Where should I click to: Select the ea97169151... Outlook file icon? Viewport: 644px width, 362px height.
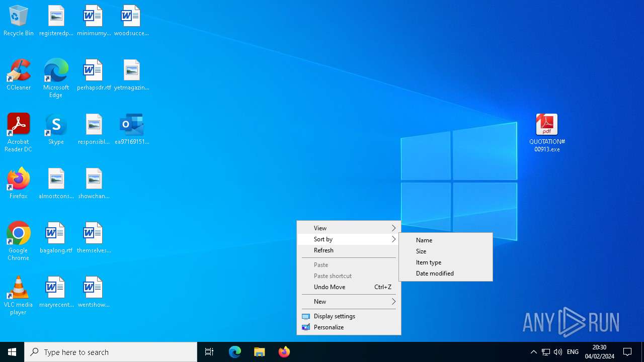[131, 130]
